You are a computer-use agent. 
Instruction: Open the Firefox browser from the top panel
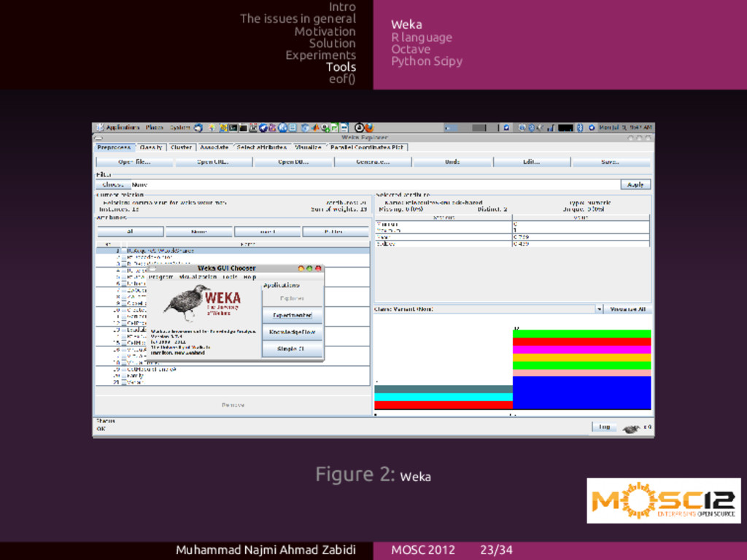[x=370, y=128]
